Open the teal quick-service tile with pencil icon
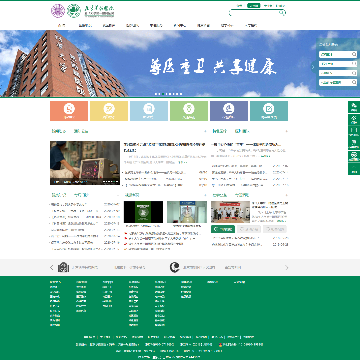This screenshot has width=360, height=360. [x=269, y=111]
